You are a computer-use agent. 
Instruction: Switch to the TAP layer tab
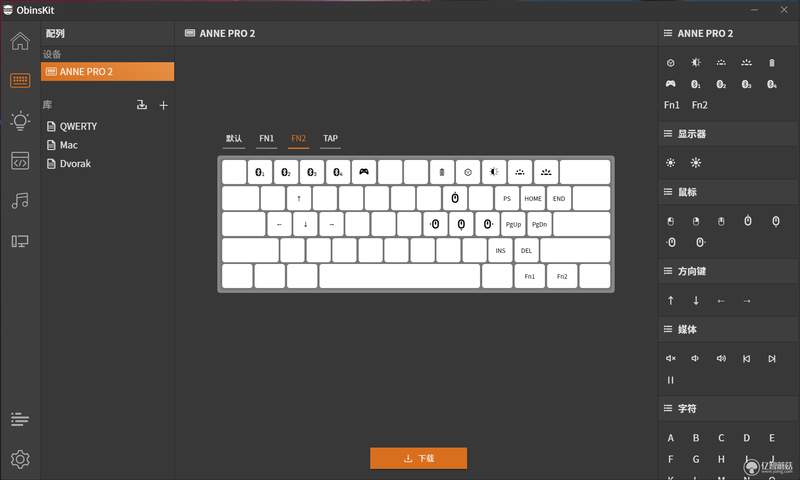(330, 139)
